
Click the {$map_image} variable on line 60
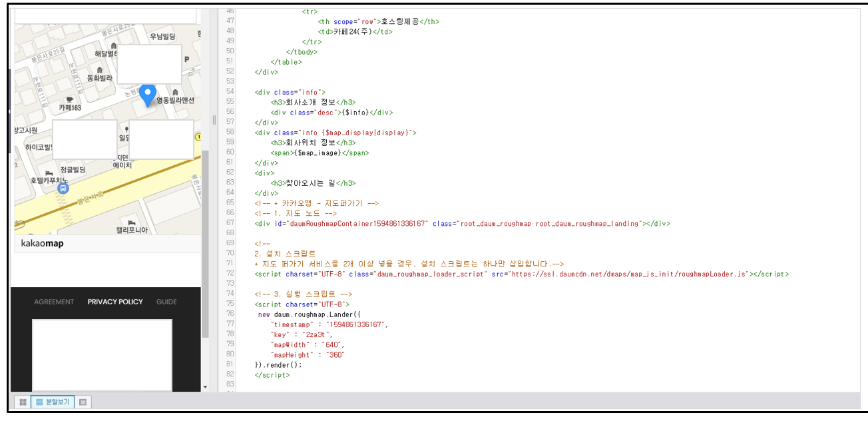click(318, 153)
